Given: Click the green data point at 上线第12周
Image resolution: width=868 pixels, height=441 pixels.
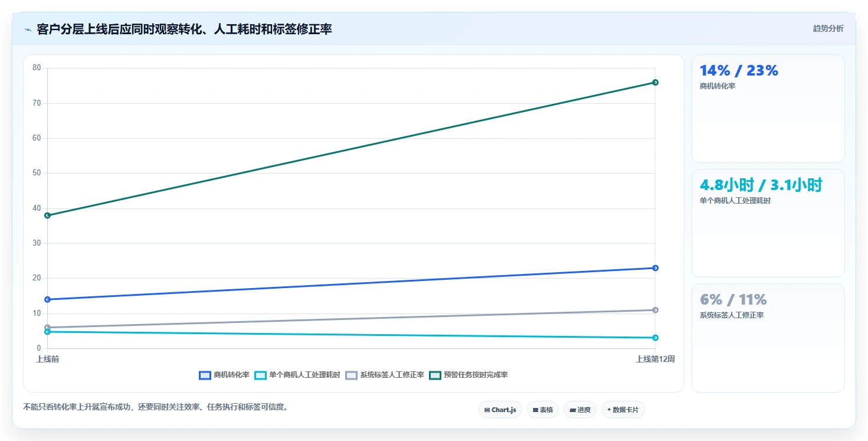Looking at the screenshot, I should tap(655, 82).
